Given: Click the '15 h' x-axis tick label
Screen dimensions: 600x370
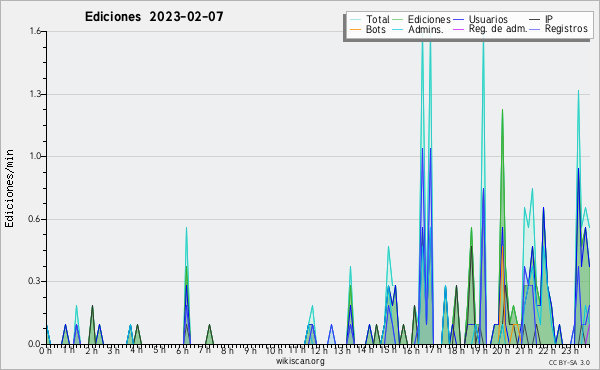Looking at the screenshot, I should (388, 350).
